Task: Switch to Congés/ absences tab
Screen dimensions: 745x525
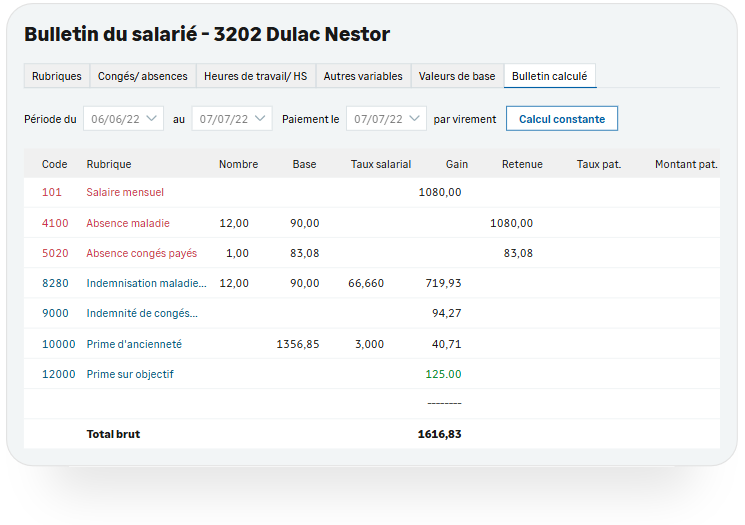Action: click(x=142, y=76)
